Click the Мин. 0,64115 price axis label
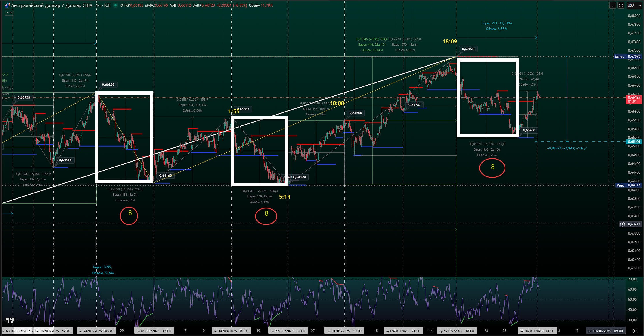The height and width of the screenshot is (336, 644). (x=628, y=185)
